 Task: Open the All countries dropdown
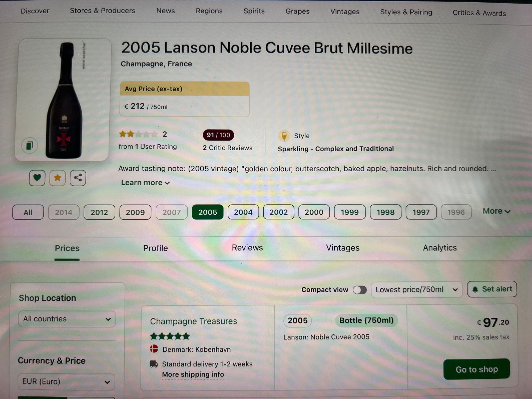pos(67,319)
